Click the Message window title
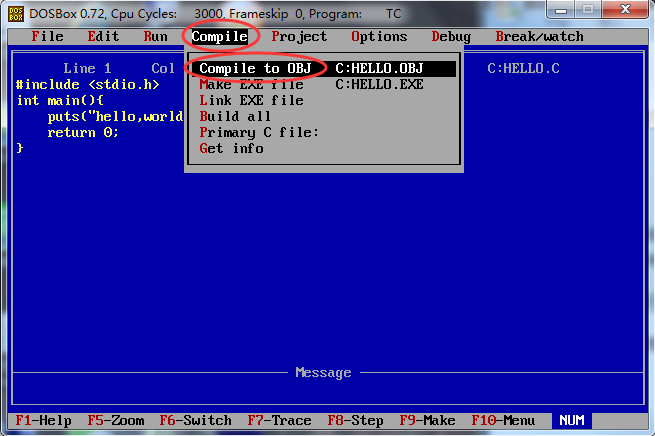This screenshot has width=655, height=436. [323, 372]
